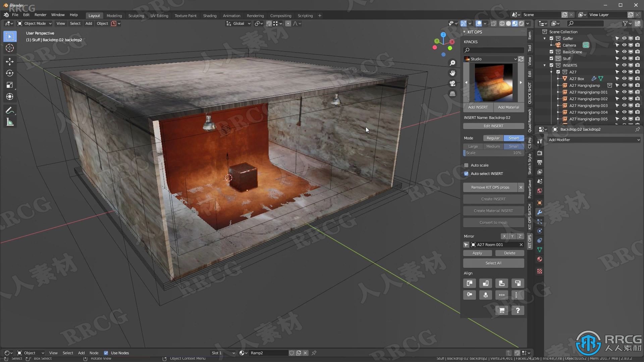Toggle rendered viewport shading sphere
644x362 pixels.
coord(521,23)
